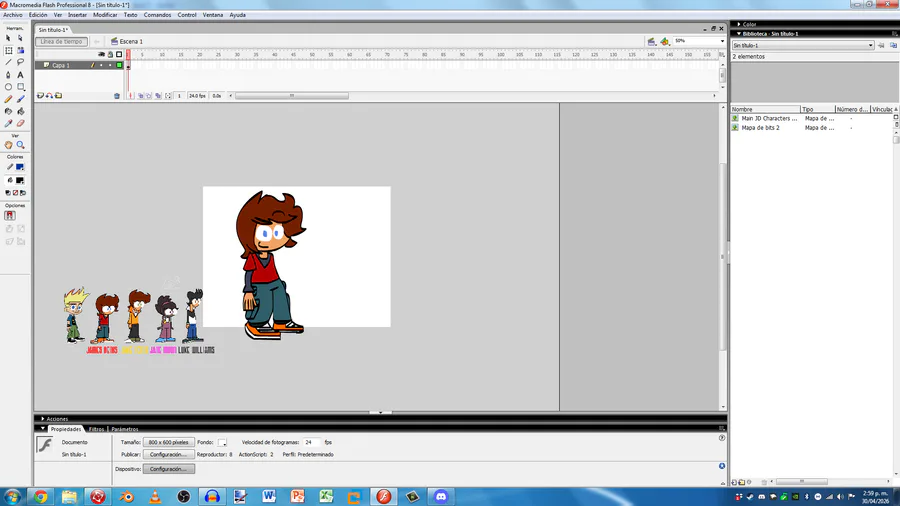Open the stroke color swatch
This screenshot has height=506, width=900.
pos(20,167)
